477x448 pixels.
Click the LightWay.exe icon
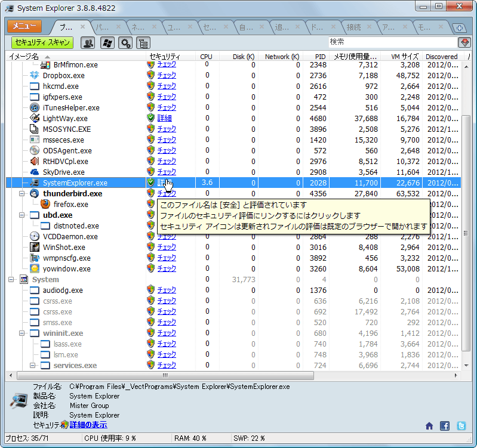(x=35, y=118)
